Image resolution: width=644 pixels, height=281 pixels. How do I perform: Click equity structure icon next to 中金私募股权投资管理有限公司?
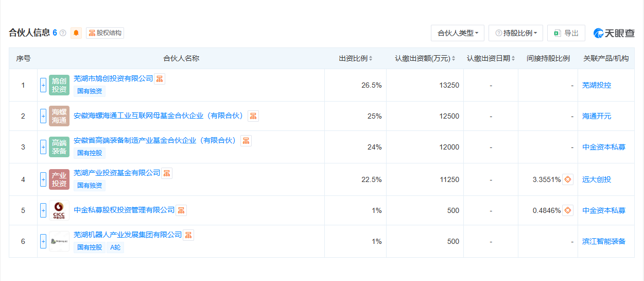click(181, 210)
